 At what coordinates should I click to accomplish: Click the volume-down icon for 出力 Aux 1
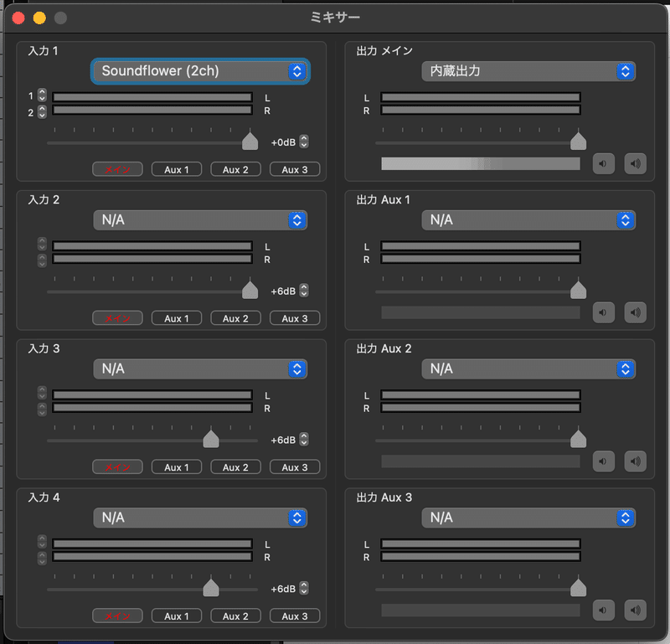603,312
